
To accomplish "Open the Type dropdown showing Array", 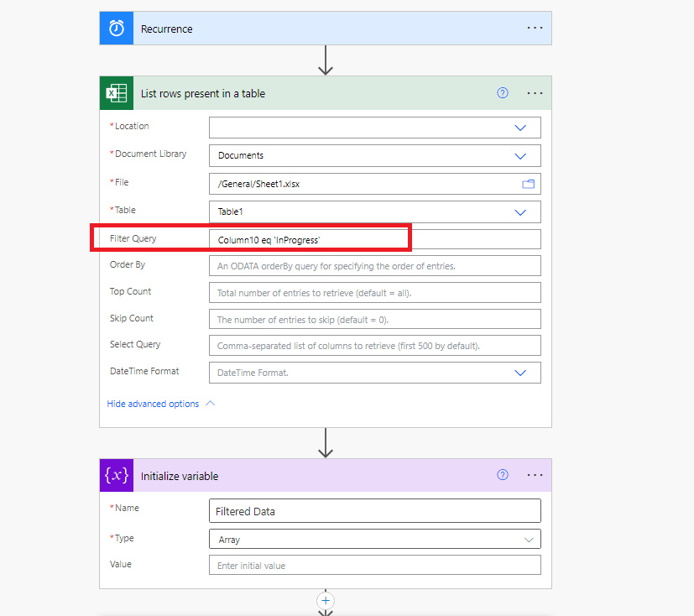I will (x=529, y=540).
